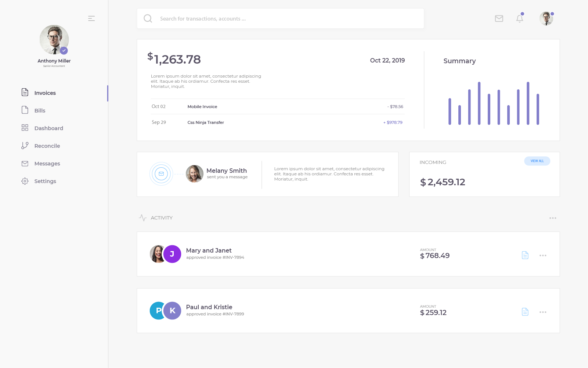
Task: Select Reconcile in the sidebar
Action: [x=47, y=146]
